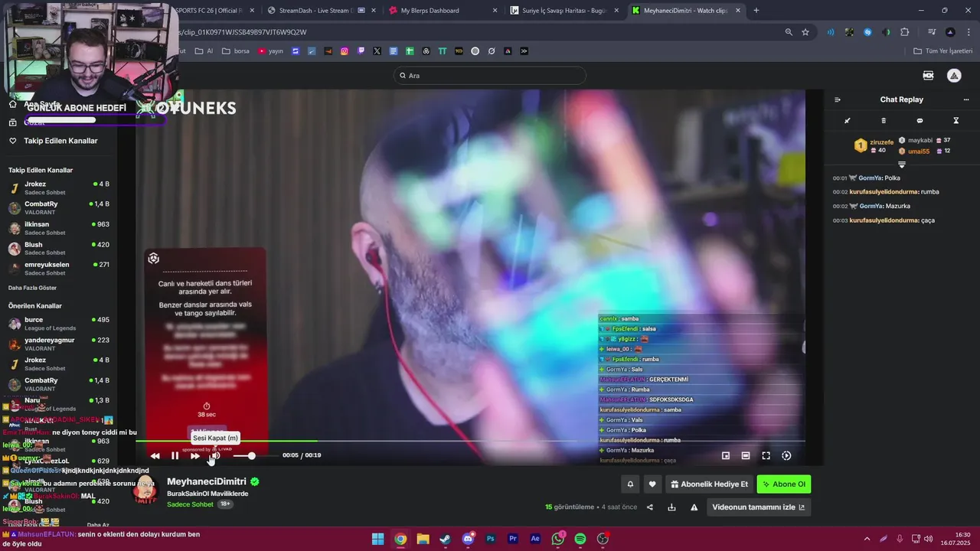Open the user profile avatar menu
This screenshot has width=980, height=551.
(954, 75)
